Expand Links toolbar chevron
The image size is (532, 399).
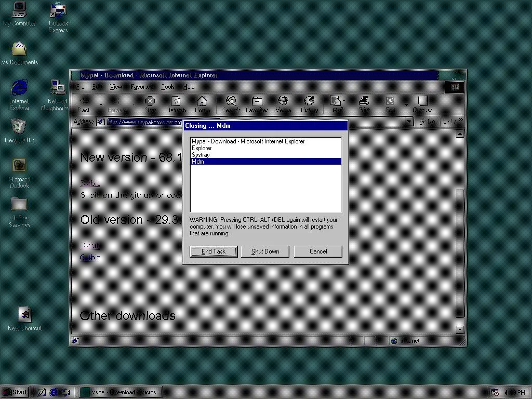point(460,120)
